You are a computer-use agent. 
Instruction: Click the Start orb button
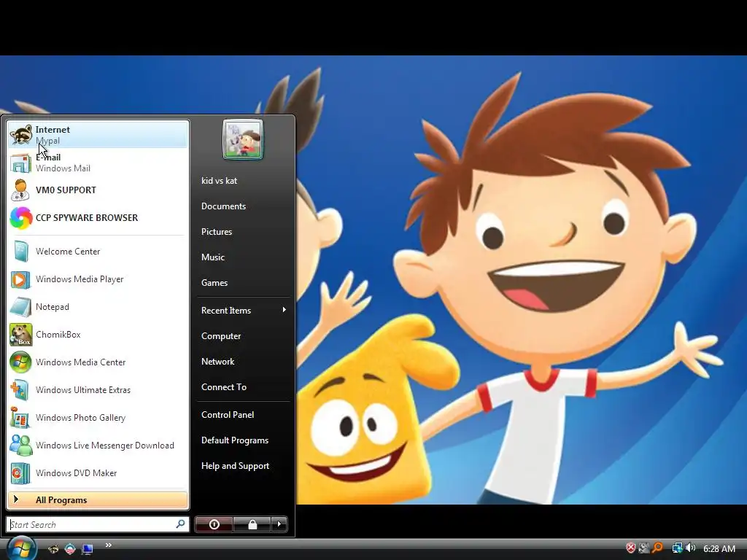[21, 548]
